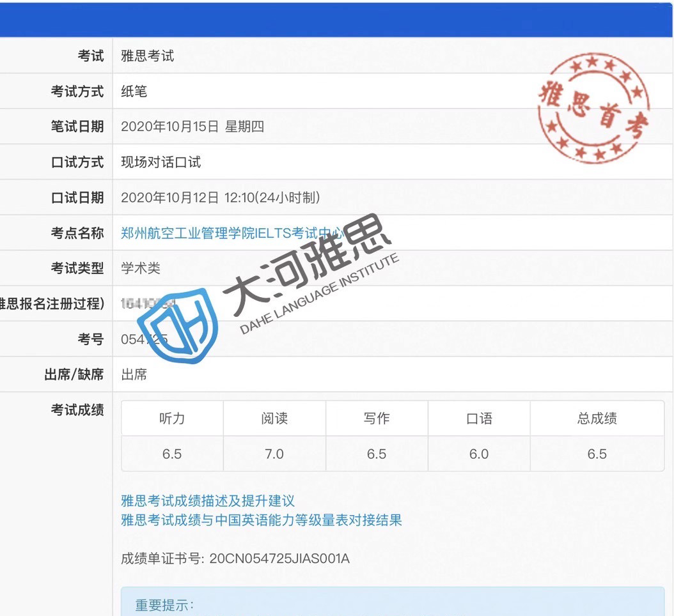
Task: Click the '口语' column header
Action: [479, 419]
